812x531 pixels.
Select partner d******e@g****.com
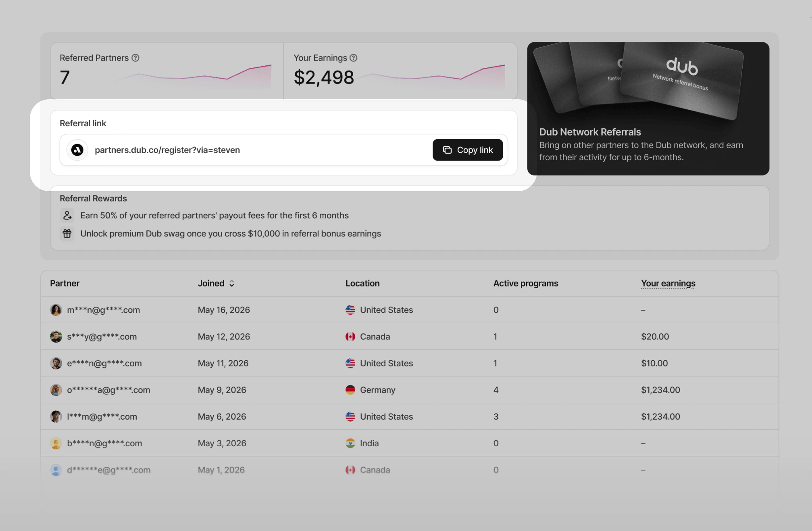[109, 470]
